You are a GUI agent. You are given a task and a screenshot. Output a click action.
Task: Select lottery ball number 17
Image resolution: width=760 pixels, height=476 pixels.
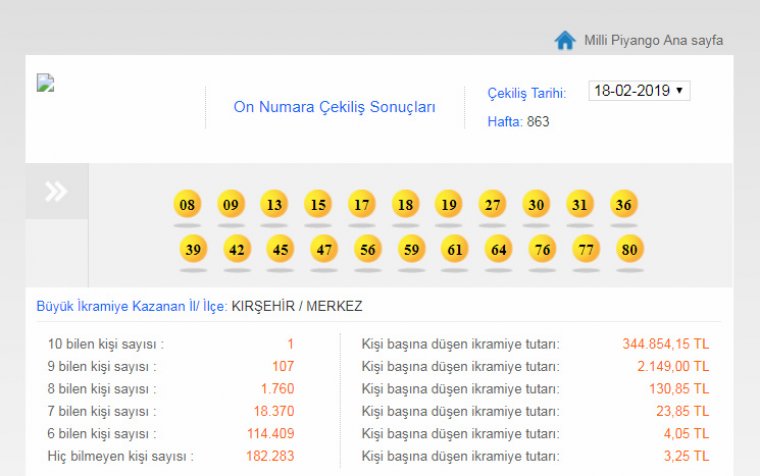tap(362, 204)
